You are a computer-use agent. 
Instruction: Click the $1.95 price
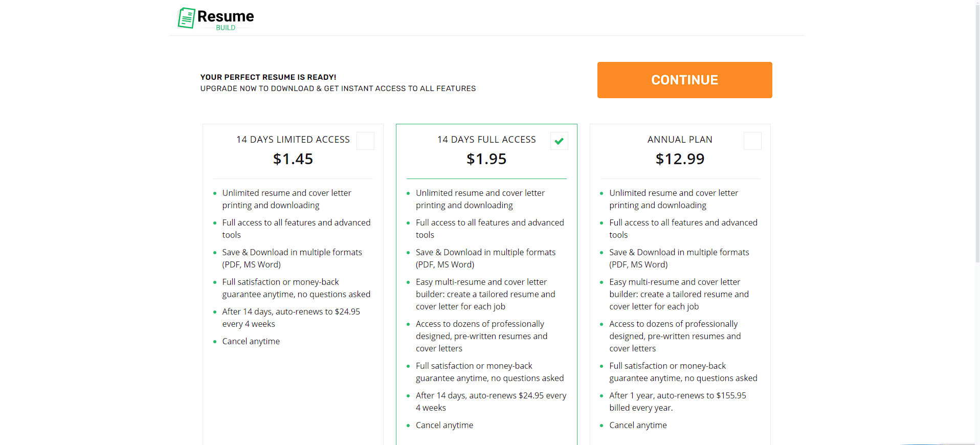[486, 159]
